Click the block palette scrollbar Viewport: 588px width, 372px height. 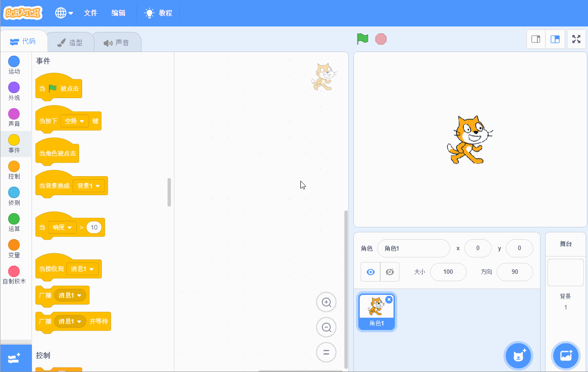pos(169,192)
